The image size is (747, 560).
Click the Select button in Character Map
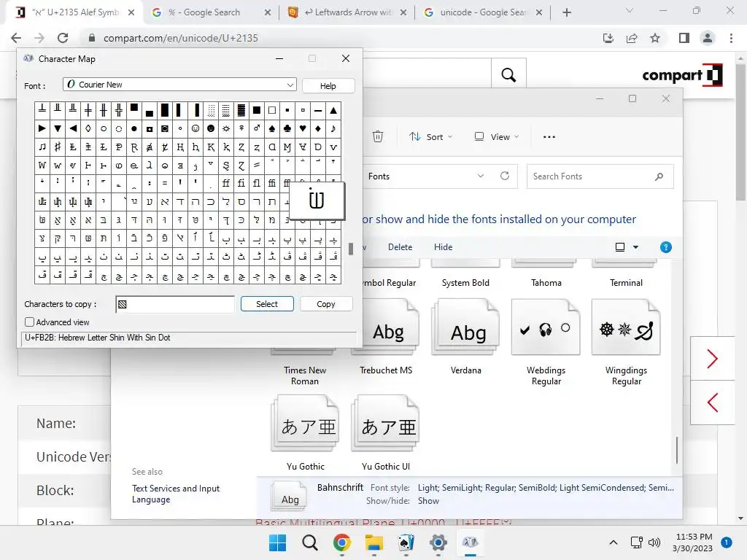coord(267,304)
